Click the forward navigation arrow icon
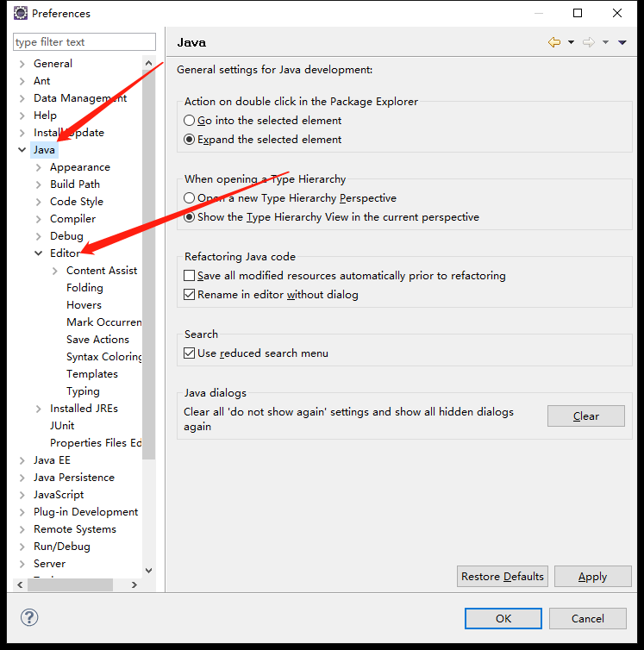The height and width of the screenshot is (650, 644). 588,42
